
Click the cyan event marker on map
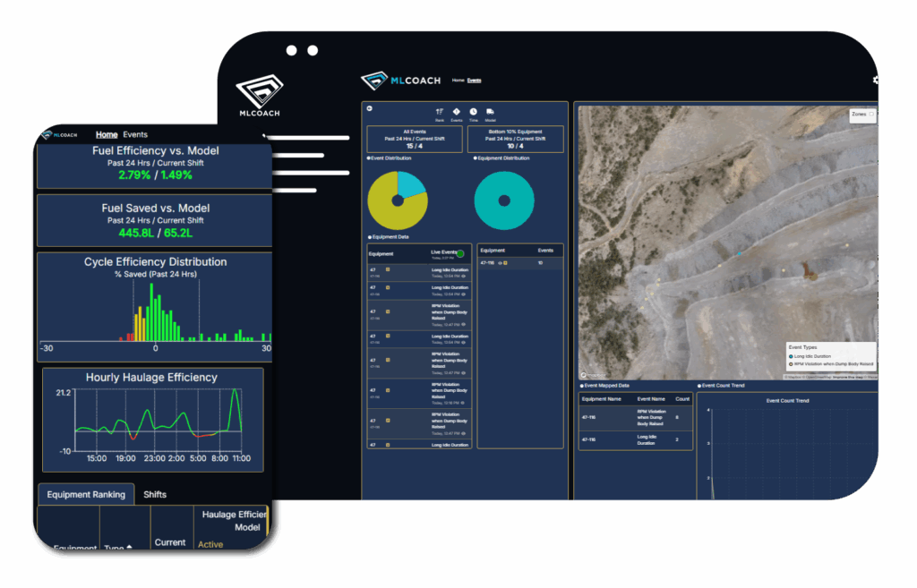click(739, 253)
